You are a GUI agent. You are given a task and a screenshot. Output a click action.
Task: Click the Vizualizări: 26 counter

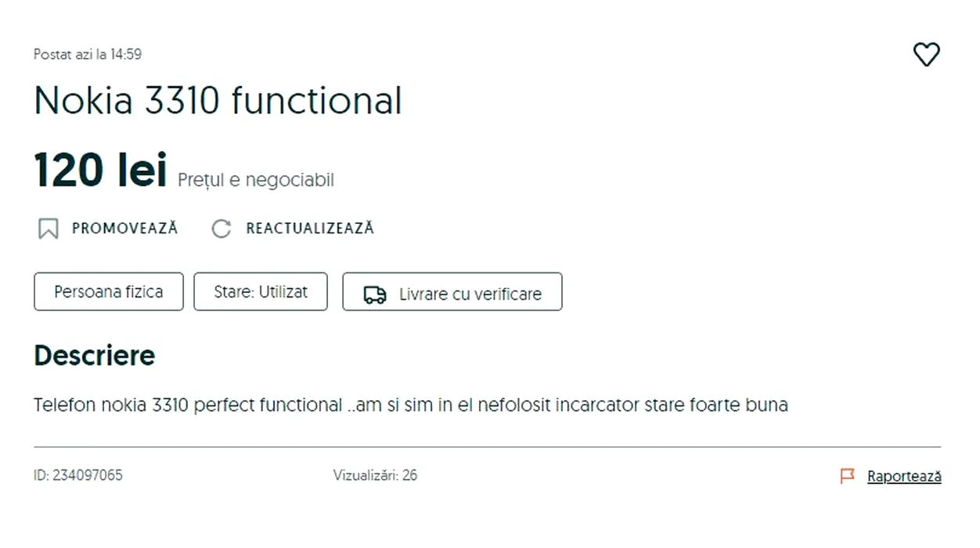point(375,475)
